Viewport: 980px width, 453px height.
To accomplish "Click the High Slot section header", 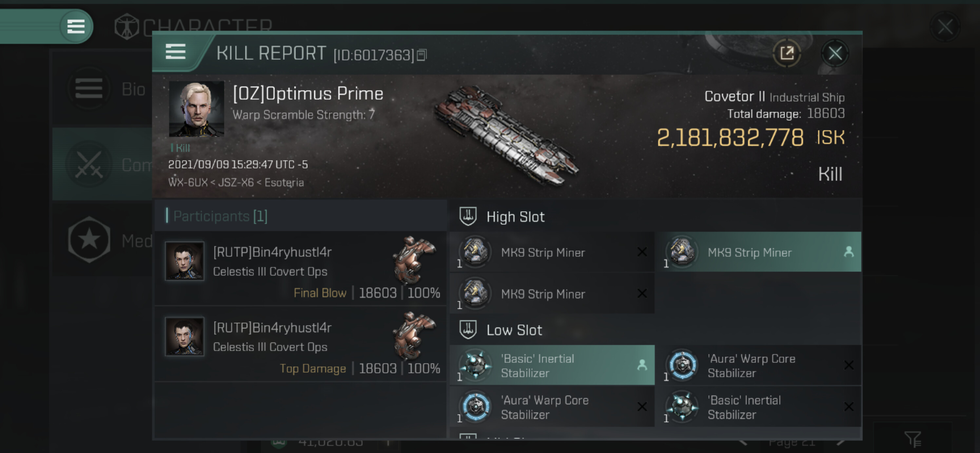I will (515, 217).
